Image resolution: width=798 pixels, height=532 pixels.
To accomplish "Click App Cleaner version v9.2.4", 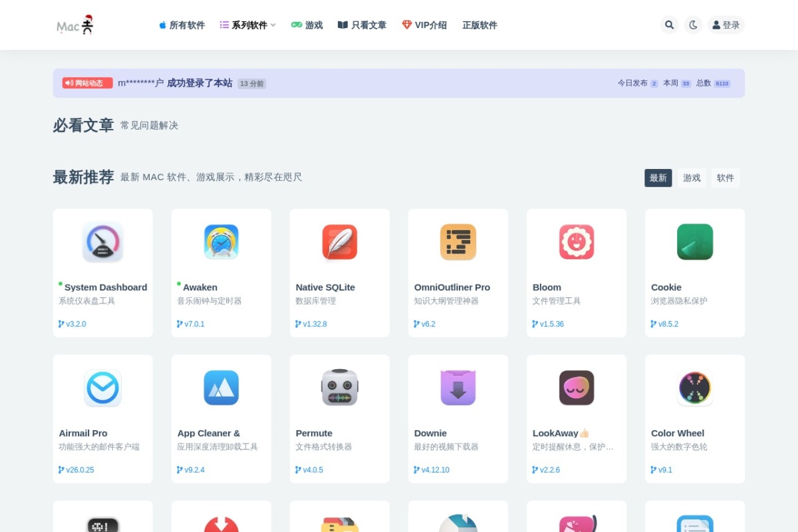I will pyautogui.click(x=191, y=470).
